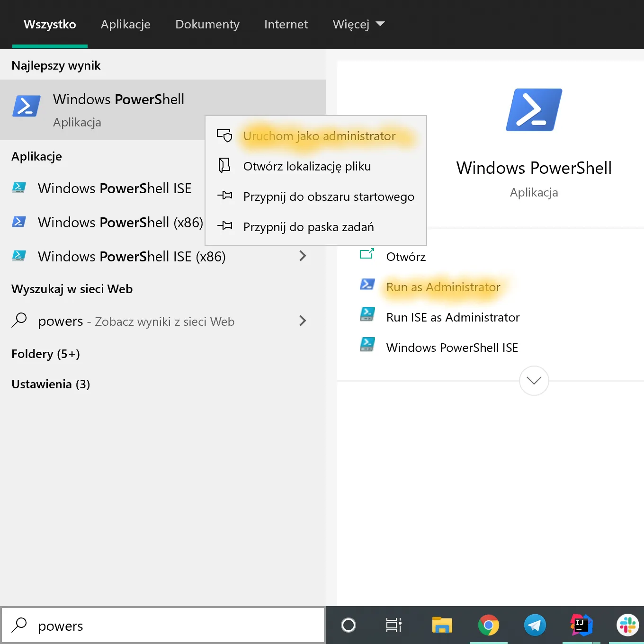Screen dimensions: 644x644
Task: Click the Windows PowerShell (x86) app icon
Action: point(19,222)
